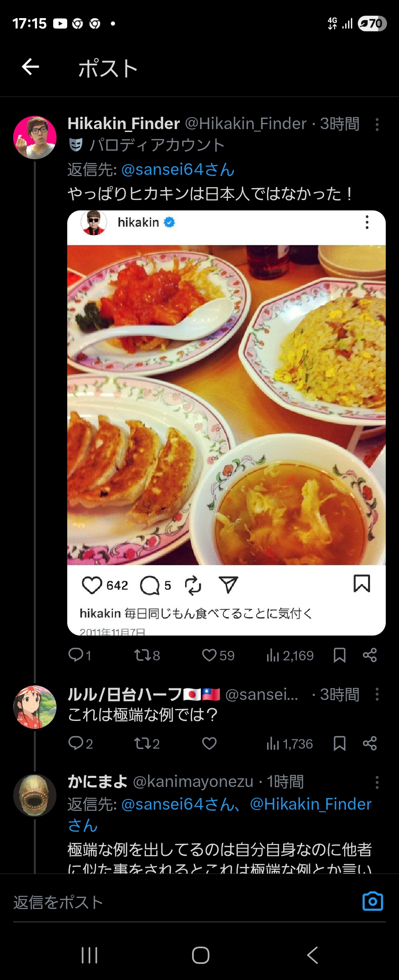Like the これは極端な例では reply
Image resolution: width=399 pixels, height=980 pixels.
tap(209, 743)
